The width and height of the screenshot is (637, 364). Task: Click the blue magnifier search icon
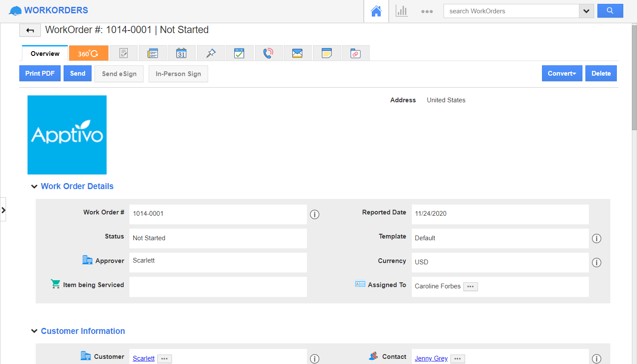coord(610,10)
